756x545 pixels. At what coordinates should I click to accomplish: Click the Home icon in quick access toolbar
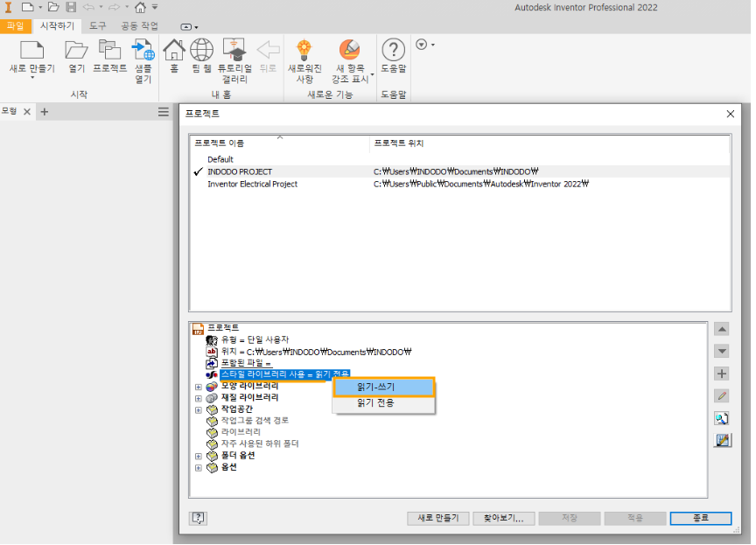(140, 7)
